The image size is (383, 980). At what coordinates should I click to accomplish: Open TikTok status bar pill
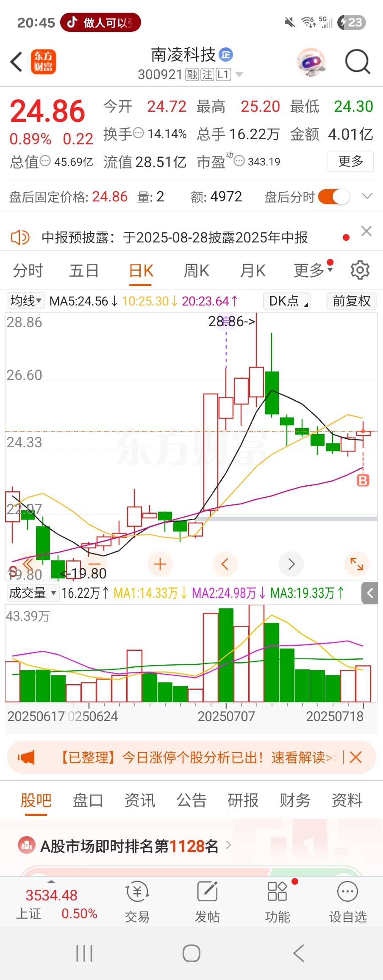100,22
